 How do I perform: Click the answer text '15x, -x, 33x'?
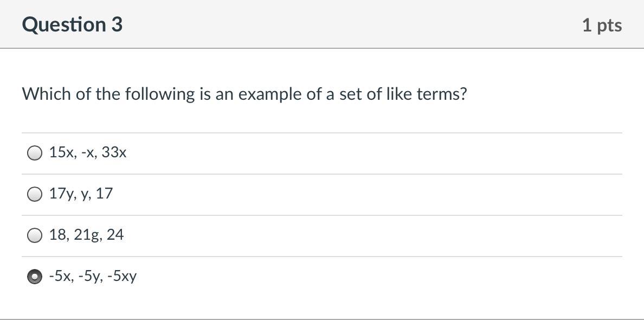pos(88,153)
